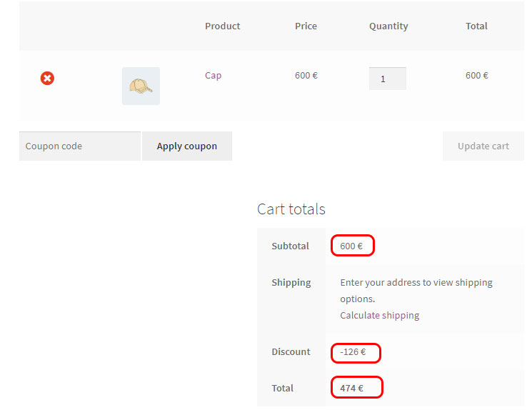The width and height of the screenshot is (532, 420).
Task: Remove the Cap item with red X icon
Action: tap(47, 78)
